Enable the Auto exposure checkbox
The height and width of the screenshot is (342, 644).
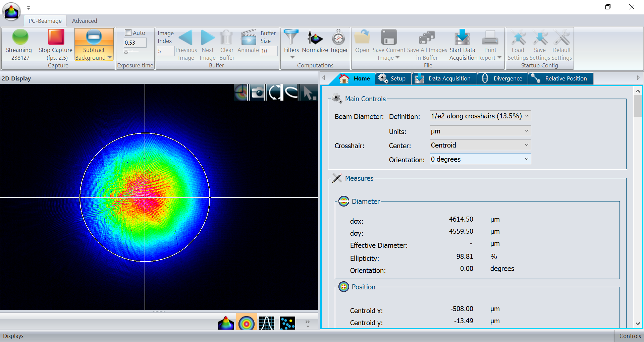128,33
